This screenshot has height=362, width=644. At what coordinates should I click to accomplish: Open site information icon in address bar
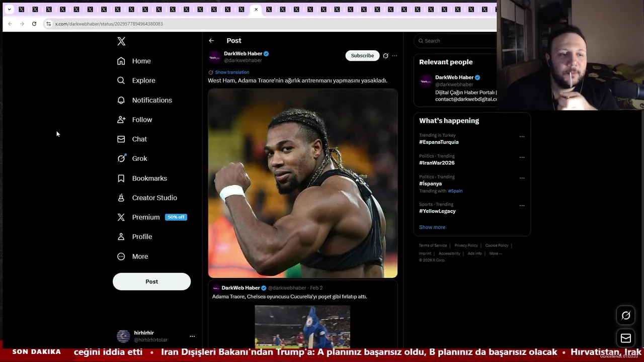click(x=48, y=24)
